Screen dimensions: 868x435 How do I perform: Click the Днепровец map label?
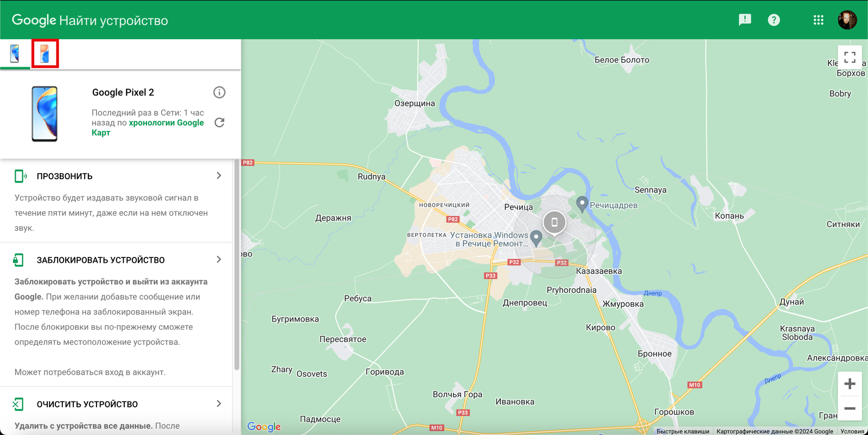(x=525, y=302)
